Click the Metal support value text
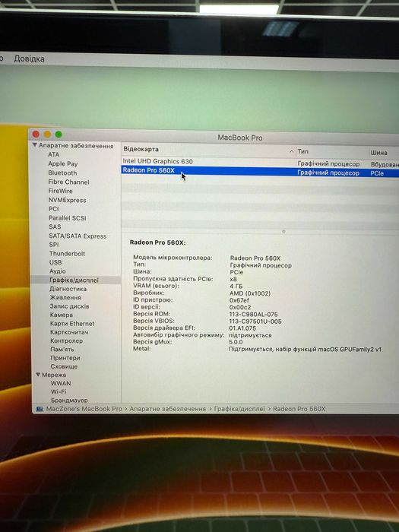The image size is (399, 532). coord(305,349)
